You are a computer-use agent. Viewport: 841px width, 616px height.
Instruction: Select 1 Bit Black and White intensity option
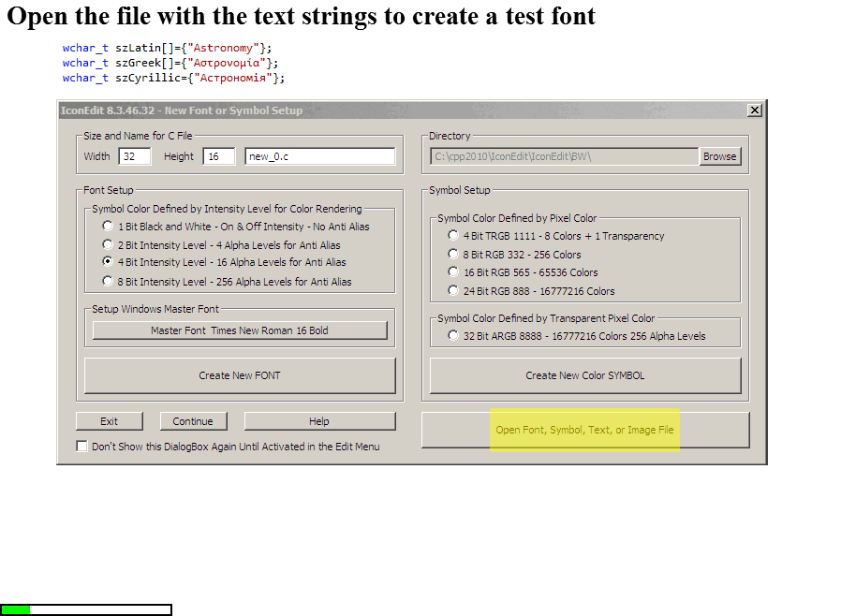108,226
